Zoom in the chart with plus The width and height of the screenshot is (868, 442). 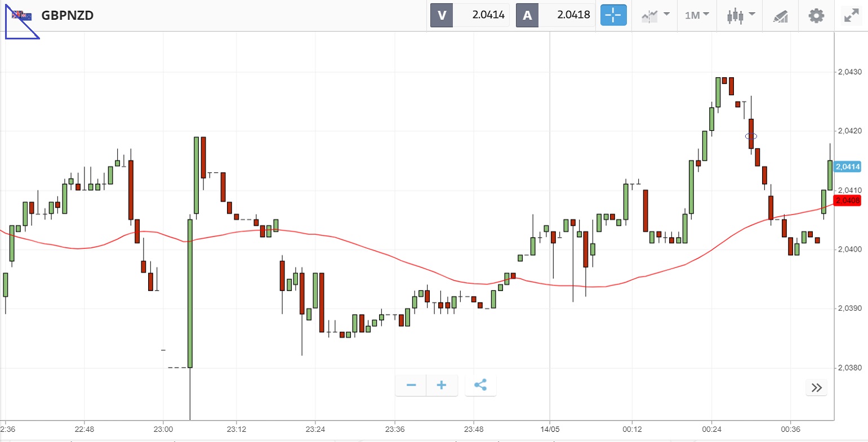pos(442,385)
